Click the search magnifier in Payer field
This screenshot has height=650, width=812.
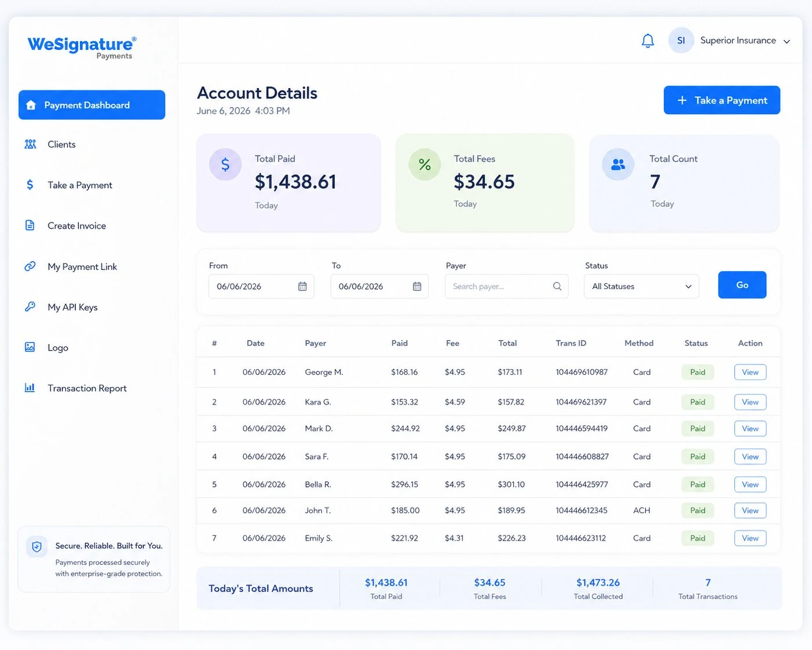point(557,286)
